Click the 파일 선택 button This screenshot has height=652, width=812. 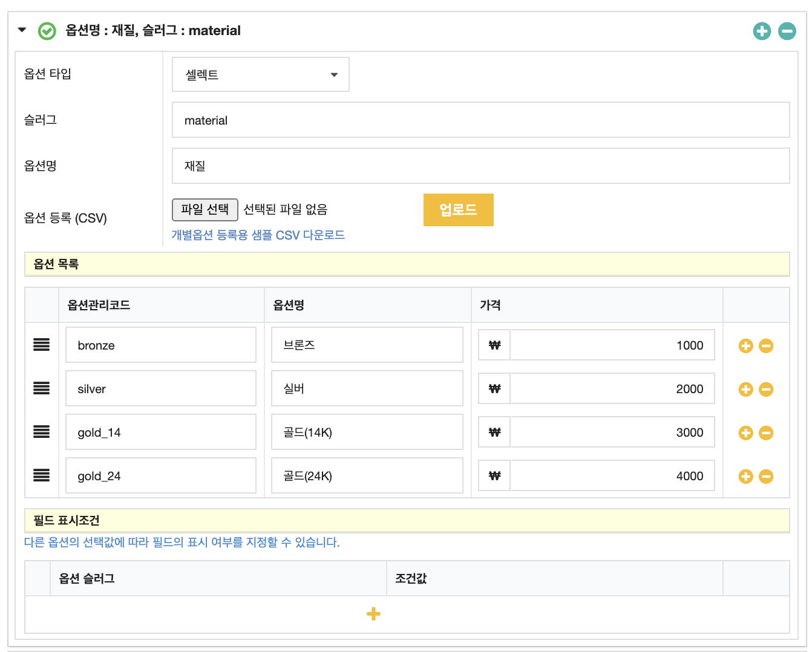(205, 210)
